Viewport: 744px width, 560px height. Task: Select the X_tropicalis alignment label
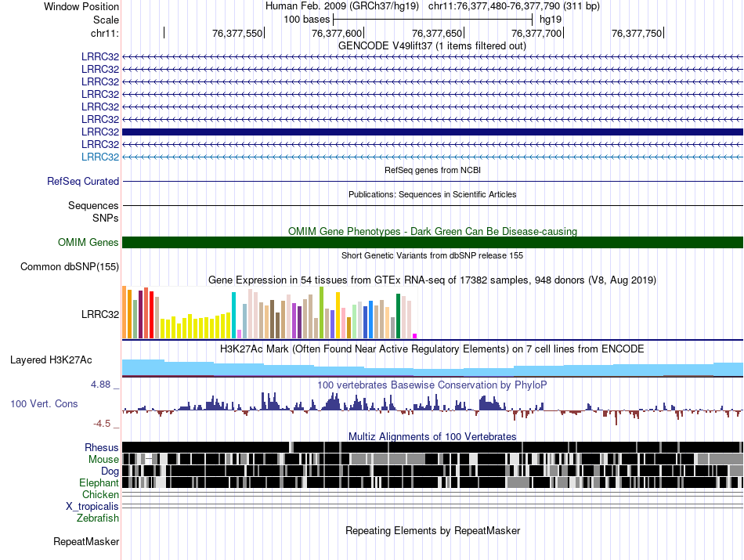92,507
